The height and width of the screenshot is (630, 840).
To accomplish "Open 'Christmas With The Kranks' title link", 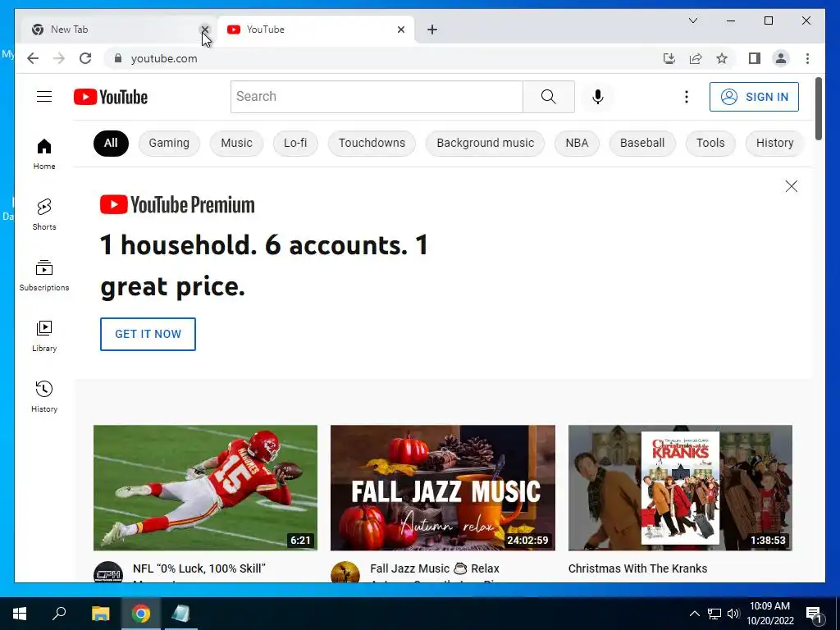I will coord(637,568).
